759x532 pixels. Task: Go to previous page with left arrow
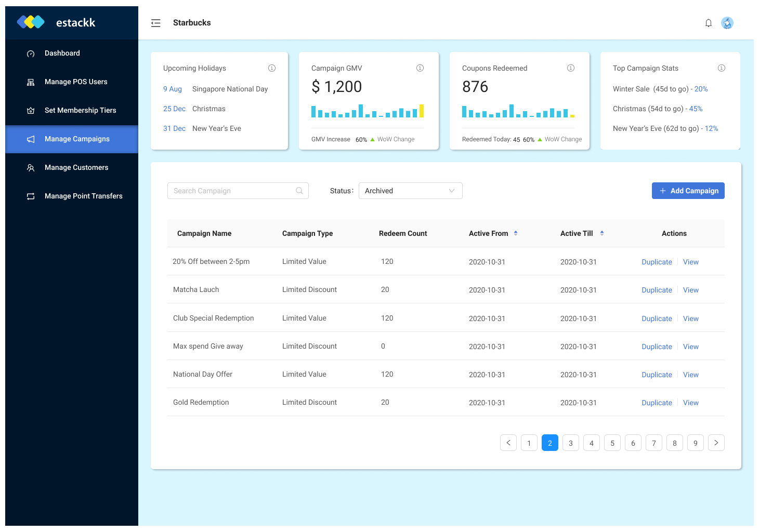[508, 443]
